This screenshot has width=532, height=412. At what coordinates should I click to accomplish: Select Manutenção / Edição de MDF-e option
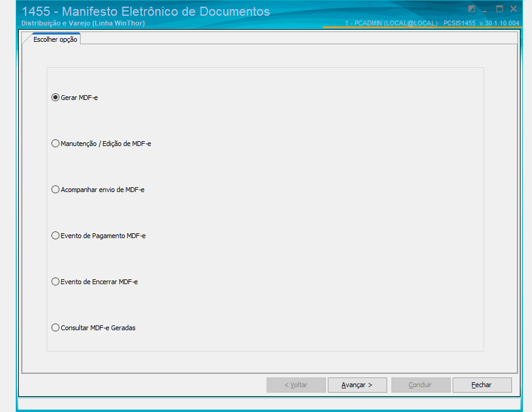click(x=101, y=144)
